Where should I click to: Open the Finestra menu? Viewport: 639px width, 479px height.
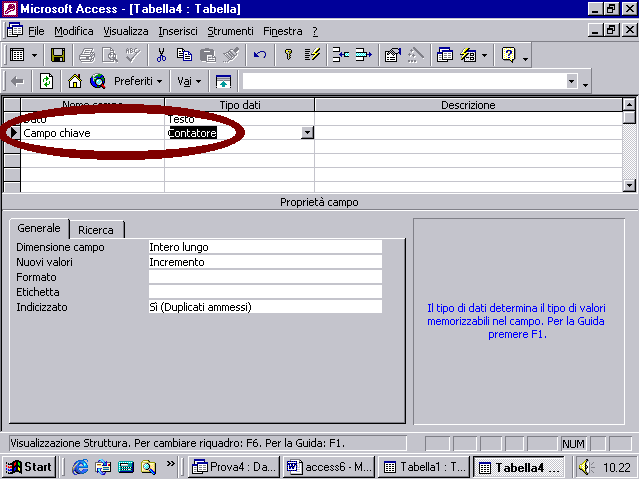282,31
